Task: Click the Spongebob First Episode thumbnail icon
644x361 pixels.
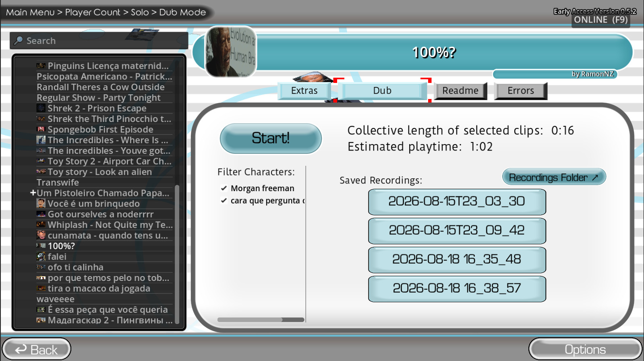Action: pos(41,130)
